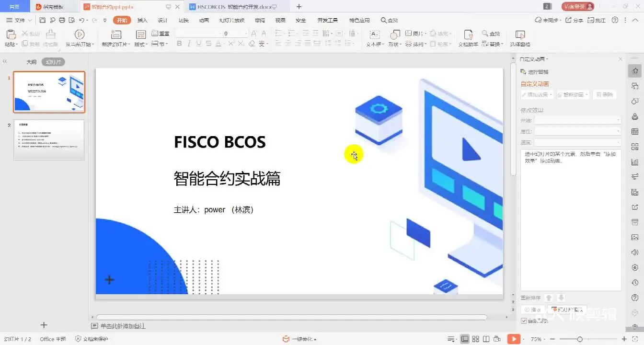Click the Selection Pane ribbon icon
The width and height of the screenshot is (644, 345).
click(520, 34)
